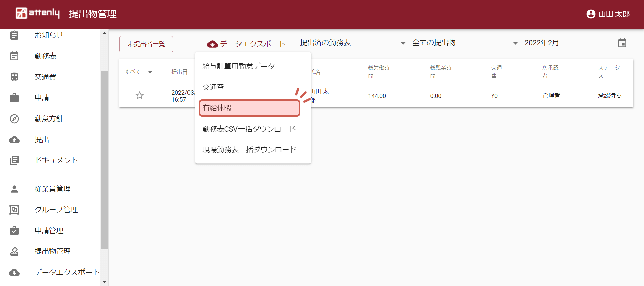Click the cloud upload icon for 提出
Screen dimensions: 644x286
pyautogui.click(x=14, y=140)
